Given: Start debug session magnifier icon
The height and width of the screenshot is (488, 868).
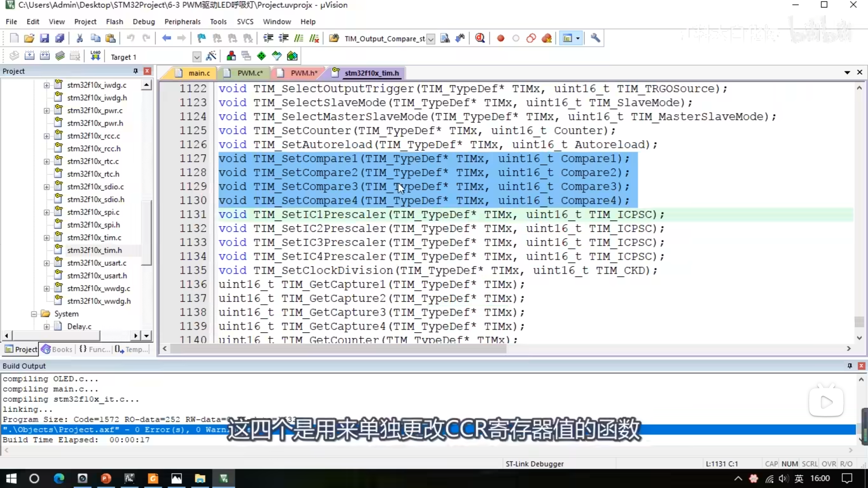Looking at the screenshot, I should [x=480, y=38].
